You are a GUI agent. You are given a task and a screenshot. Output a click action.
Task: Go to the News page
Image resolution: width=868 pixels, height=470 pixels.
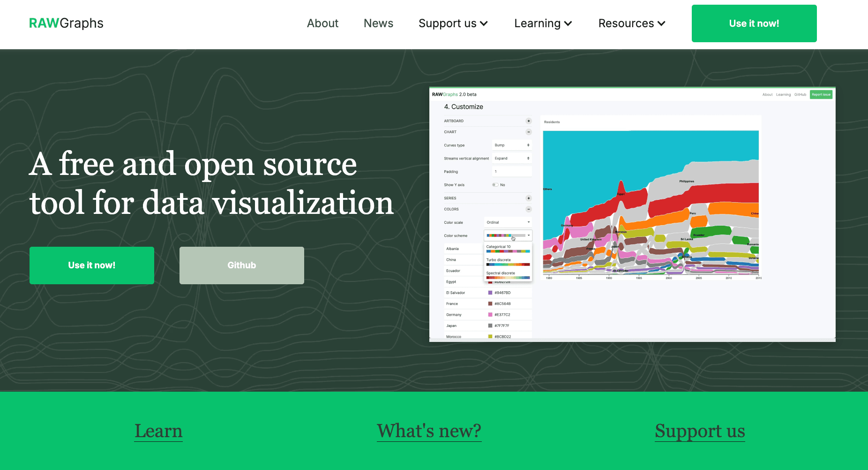(378, 23)
